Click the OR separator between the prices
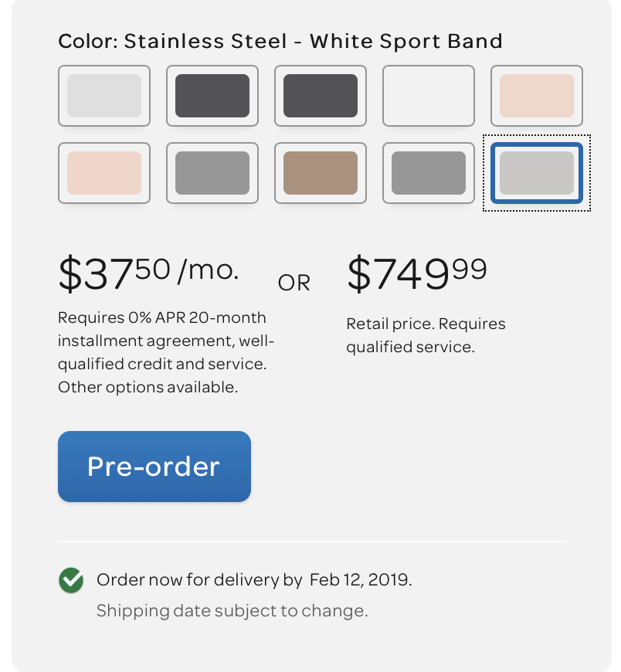621x672 pixels. pyautogui.click(x=294, y=283)
